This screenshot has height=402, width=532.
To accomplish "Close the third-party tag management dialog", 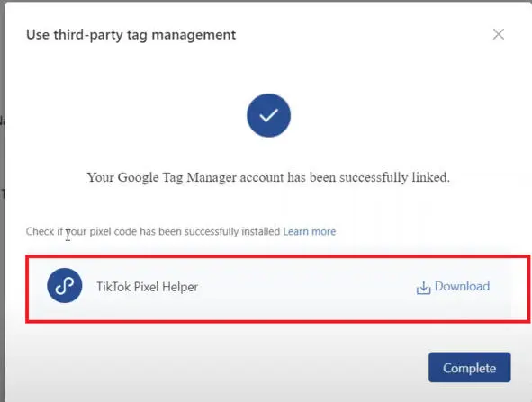I will pos(498,34).
